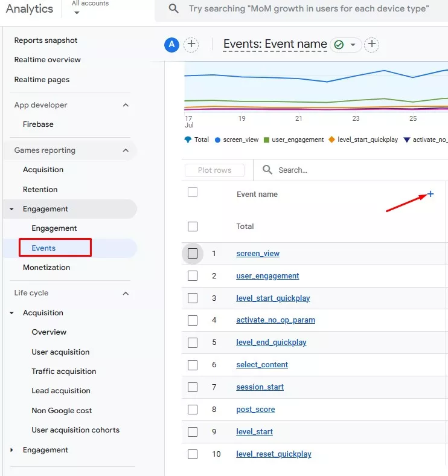Open User acquisition cohorts report
448x476 pixels.
[x=75, y=430]
